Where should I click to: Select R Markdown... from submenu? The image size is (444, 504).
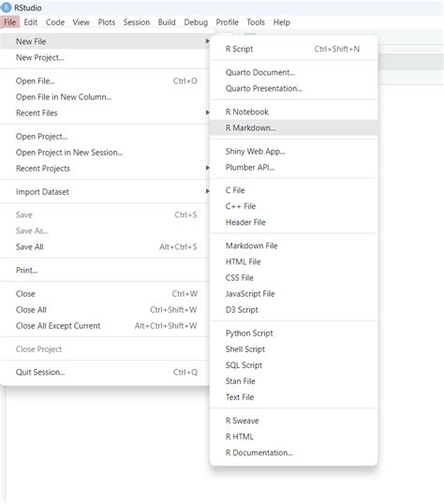coord(293,128)
